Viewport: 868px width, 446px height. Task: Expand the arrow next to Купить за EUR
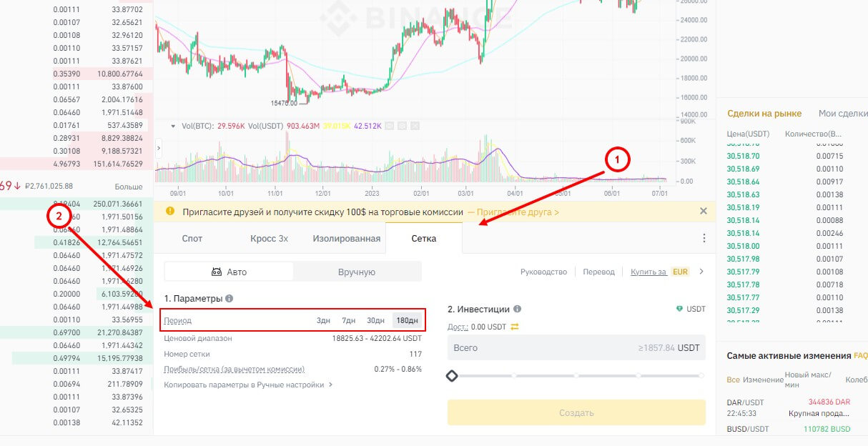(701, 272)
